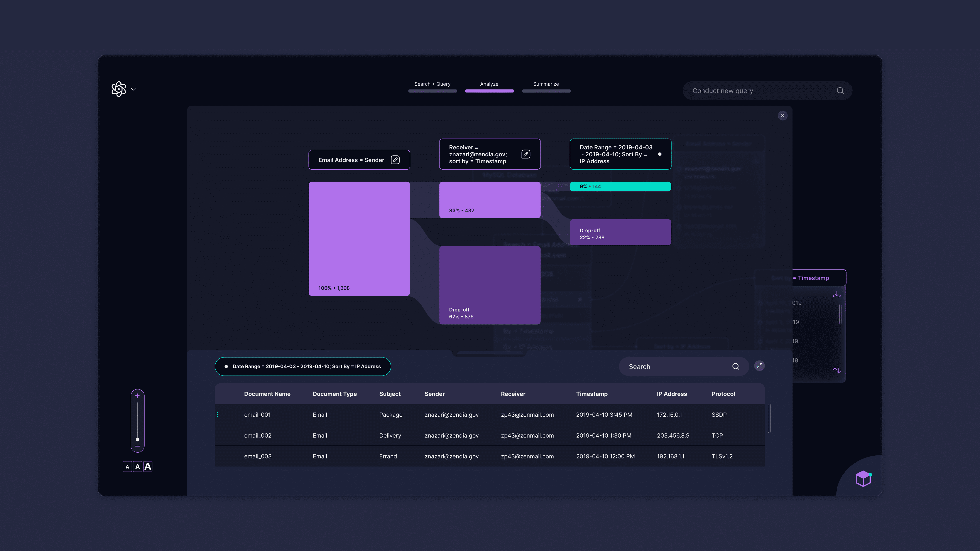980x551 pixels.
Task: Select the email_002 row name
Action: point(258,435)
